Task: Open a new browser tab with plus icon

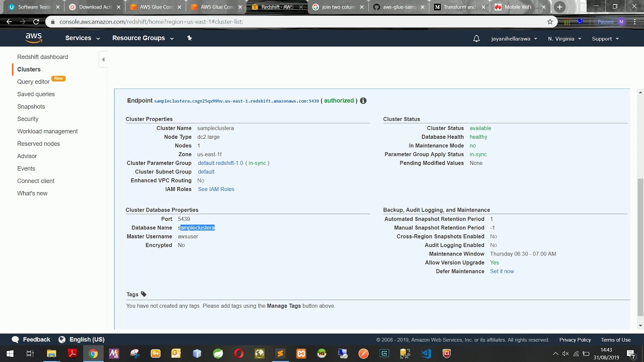Action: pyautogui.click(x=559, y=7)
